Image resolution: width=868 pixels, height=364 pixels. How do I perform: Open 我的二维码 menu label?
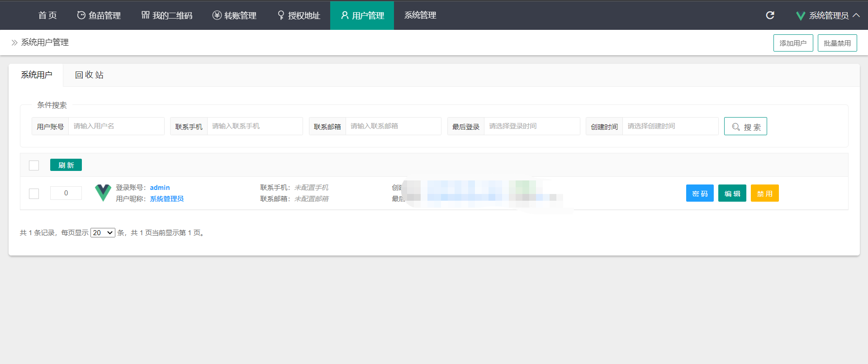click(172, 15)
